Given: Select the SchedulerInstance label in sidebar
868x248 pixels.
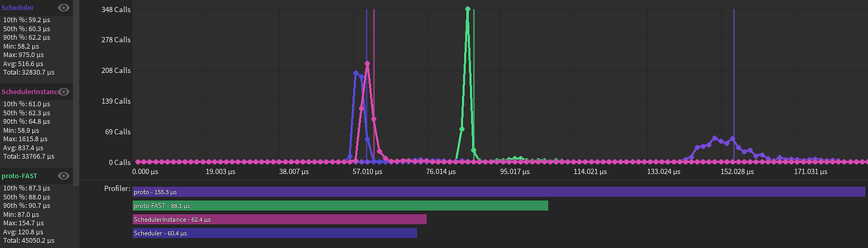Looking at the screenshot, I should pos(29,92).
